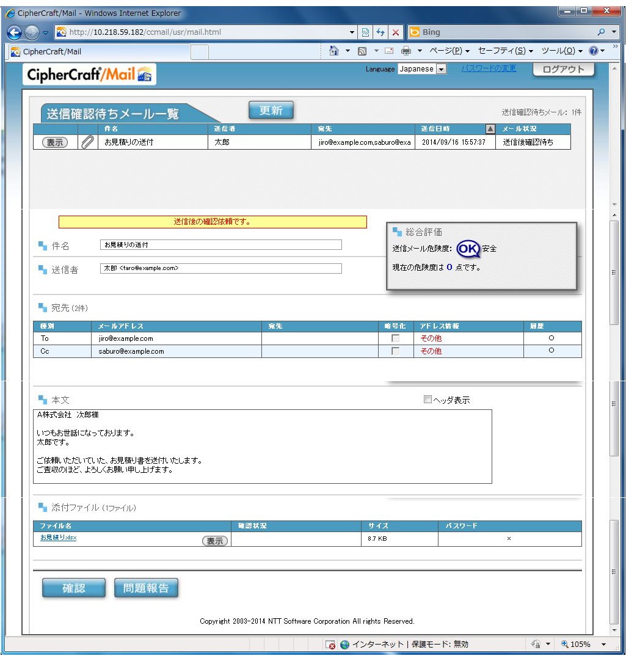Open the RSS feeds icon
The width and height of the screenshot is (626, 672).
tap(362, 51)
